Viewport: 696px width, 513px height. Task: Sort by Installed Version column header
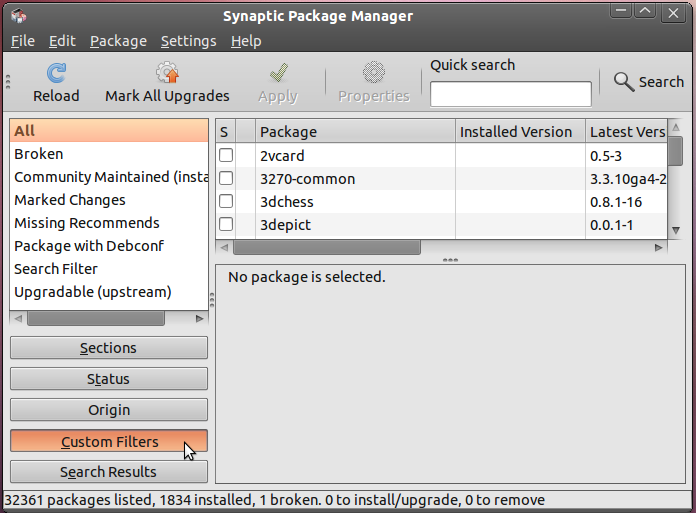[520, 132]
